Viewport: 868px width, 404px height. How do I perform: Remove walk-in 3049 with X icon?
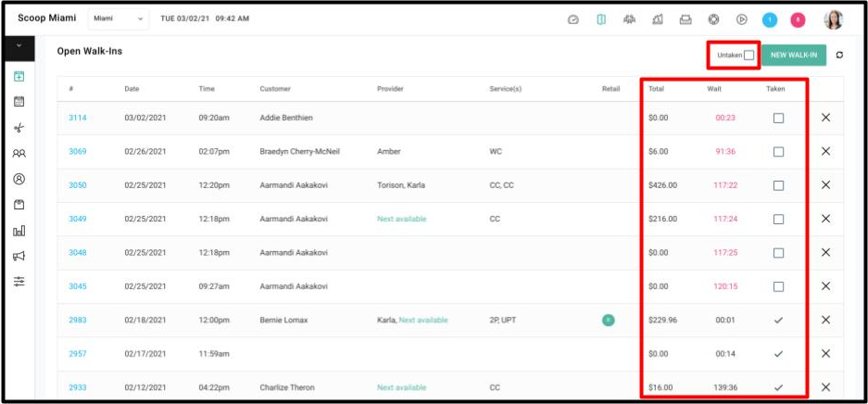825,219
